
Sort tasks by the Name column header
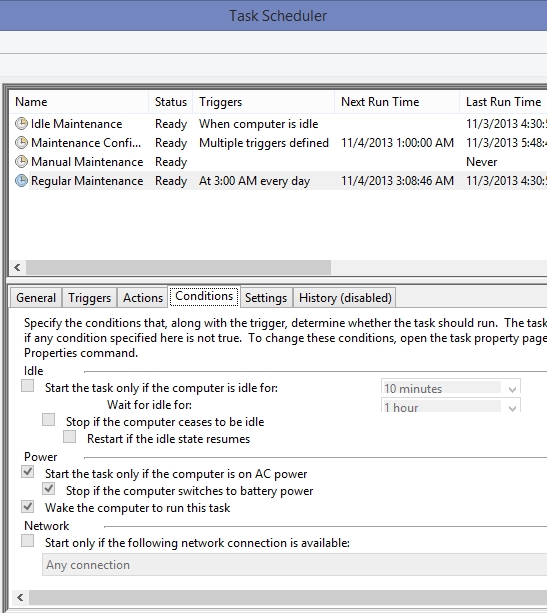tap(79, 102)
